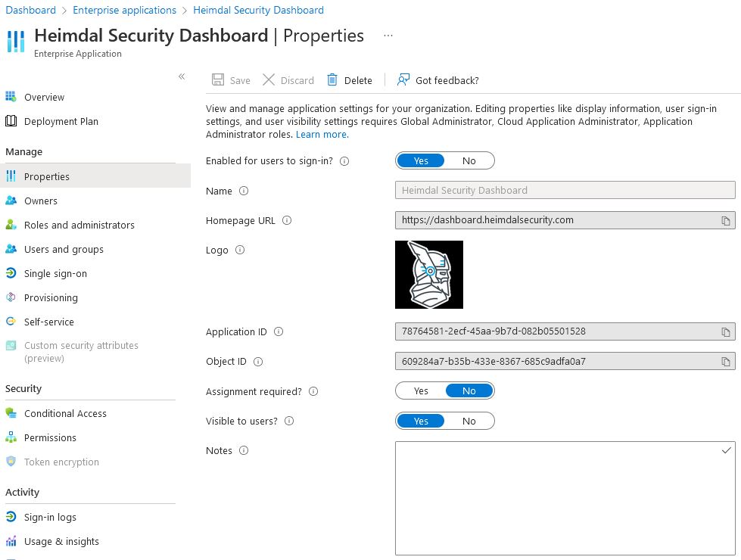The width and height of the screenshot is (741, 560).
Task: Click into the Notes text area
Action: pos(565,498)
